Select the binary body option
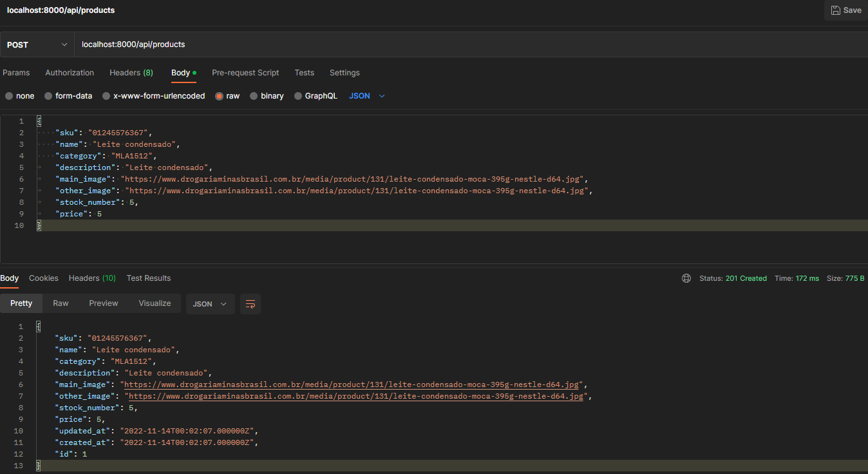The image size is (868, 474). tap(267, 95)
